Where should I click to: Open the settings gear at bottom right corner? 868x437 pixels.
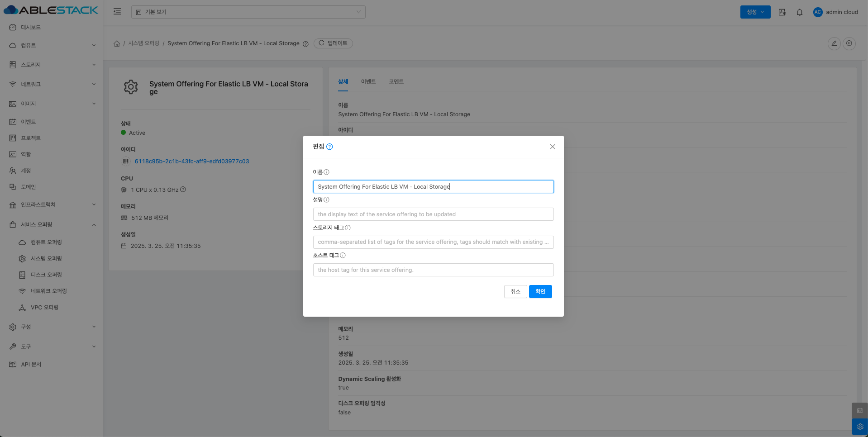[x=860, y=427]
